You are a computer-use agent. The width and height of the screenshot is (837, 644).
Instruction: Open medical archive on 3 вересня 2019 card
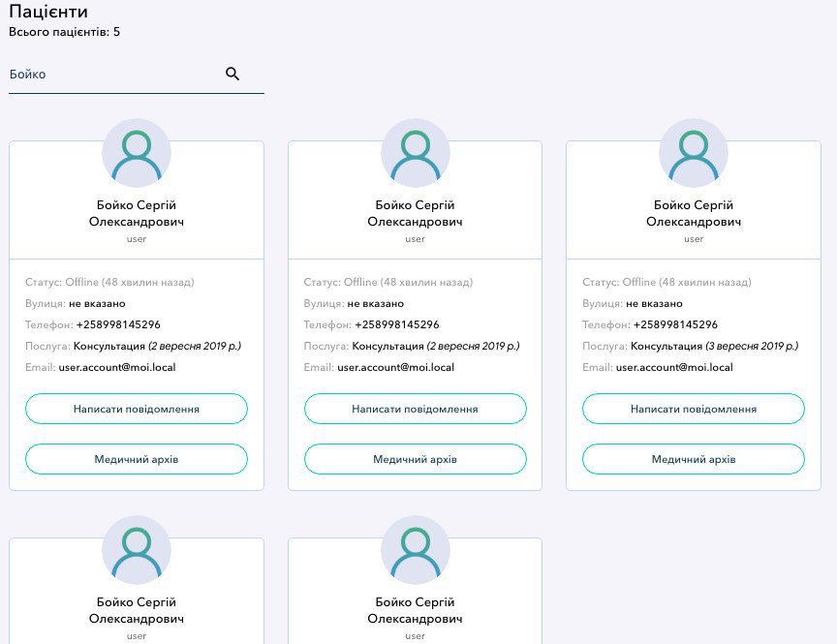click(x=694, y=459)
